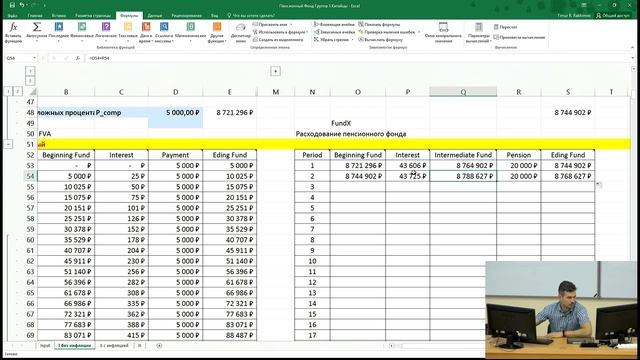Click Calculate Now (Пересчет)
The image size is (640, 360).
[x=505, y=27]
